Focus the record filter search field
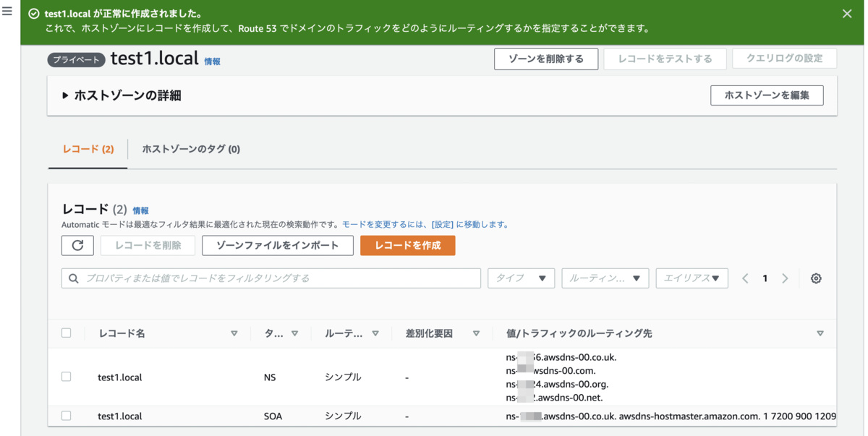 [271, 278]
